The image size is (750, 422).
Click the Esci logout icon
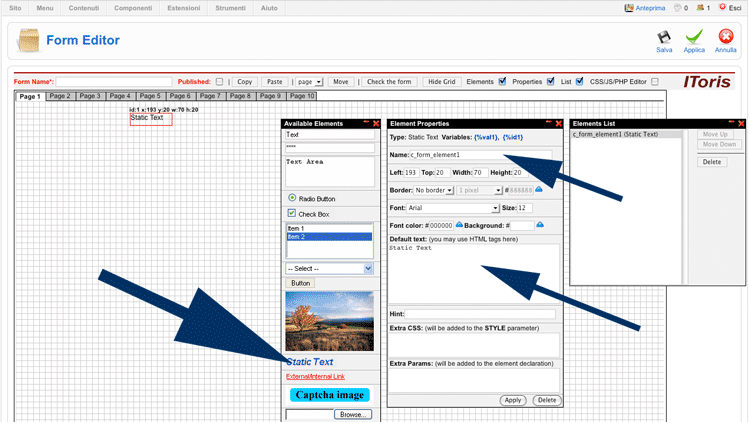[x=723, y=7]
